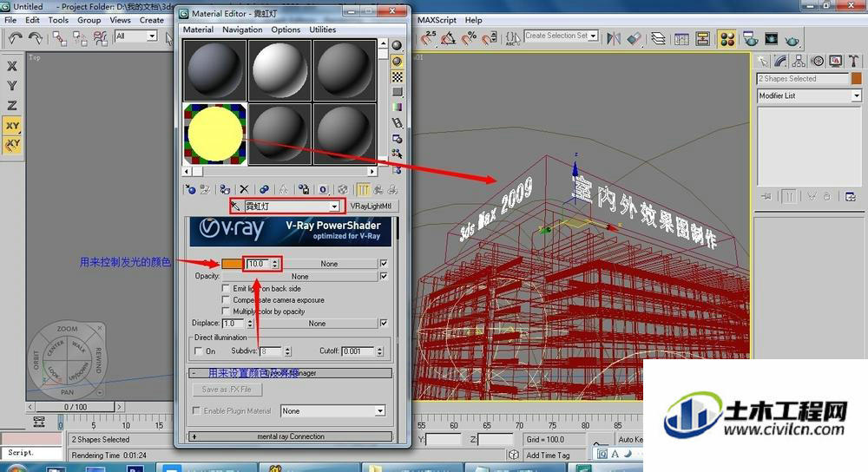This screenshot has width=868, height=472.
Task: Click the VRayLightMtl material type button
Action: 371,206
